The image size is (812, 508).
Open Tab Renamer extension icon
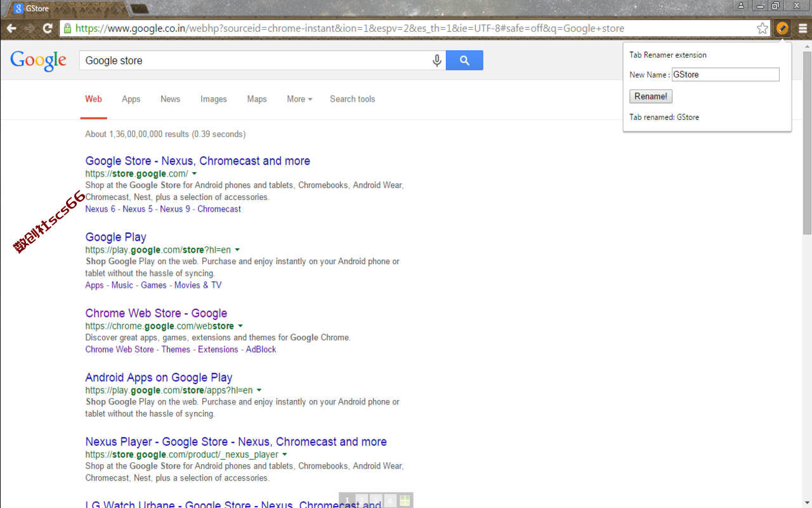(x=783, y=28)
